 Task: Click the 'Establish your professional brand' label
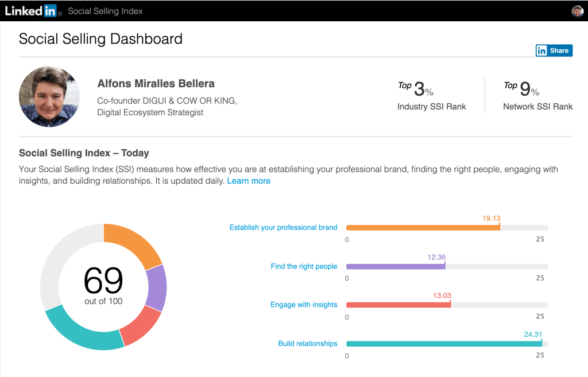(x=283, y=227)
